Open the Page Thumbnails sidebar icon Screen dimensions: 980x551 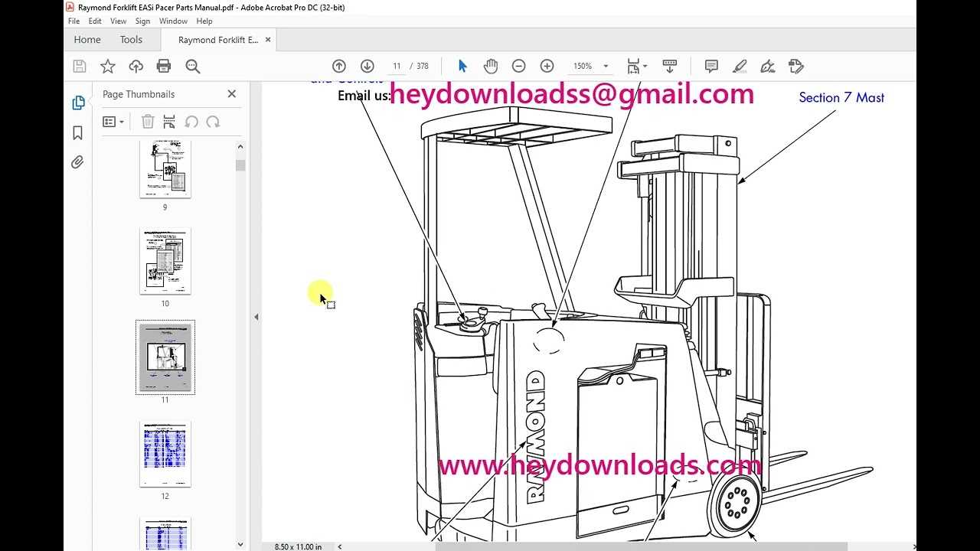pyautogui.click(x=78, y=103)
